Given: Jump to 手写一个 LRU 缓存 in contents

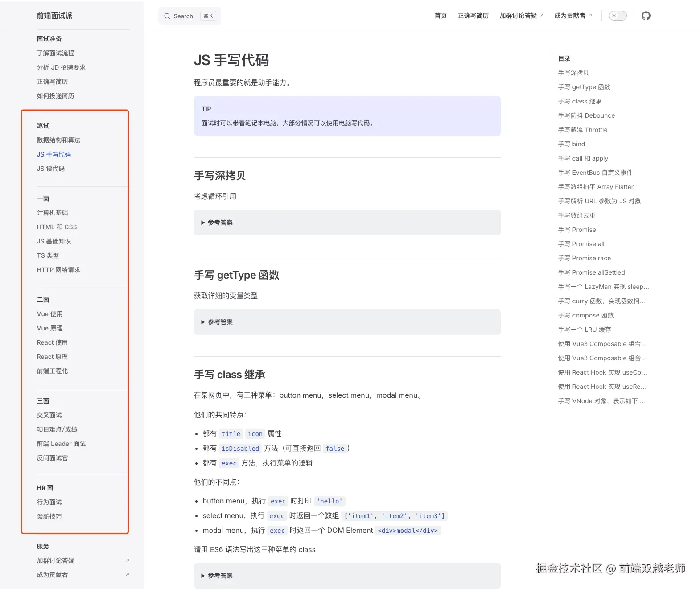Looking at the screenshot, I should [585, 330].
